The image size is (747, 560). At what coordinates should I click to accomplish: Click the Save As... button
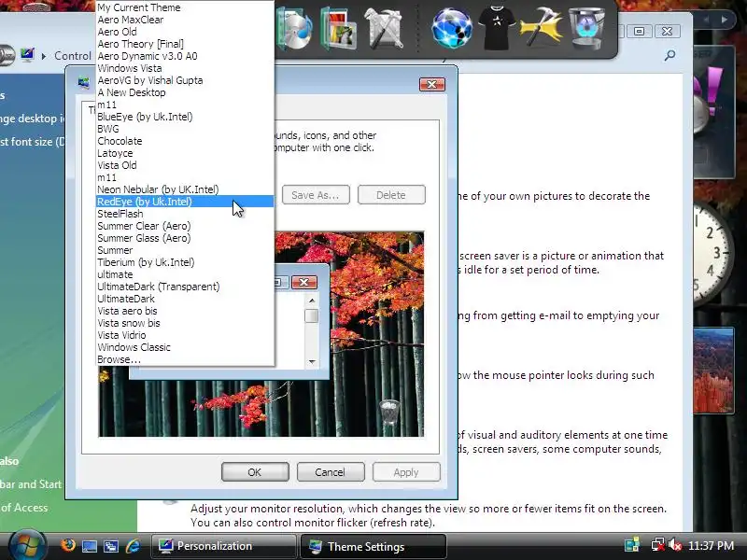click(x=316, y=195)
